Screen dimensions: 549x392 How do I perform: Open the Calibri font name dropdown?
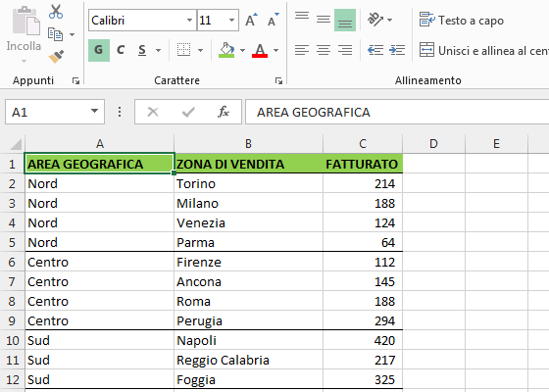point(189,20)
